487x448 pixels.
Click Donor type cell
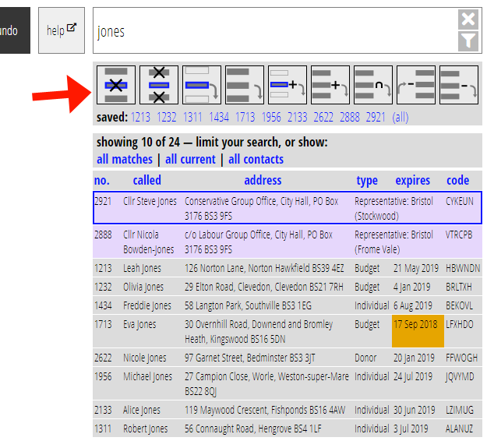[365, 358]
